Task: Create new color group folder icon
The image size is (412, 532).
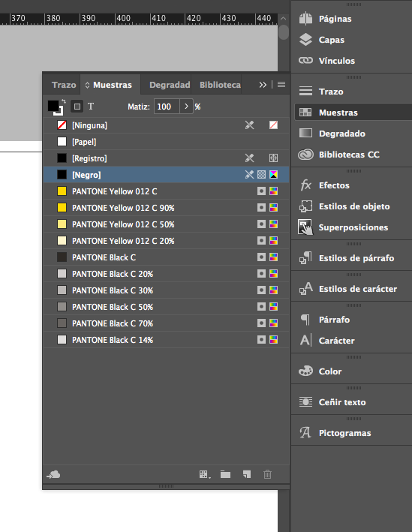Action: click(225, 474)
